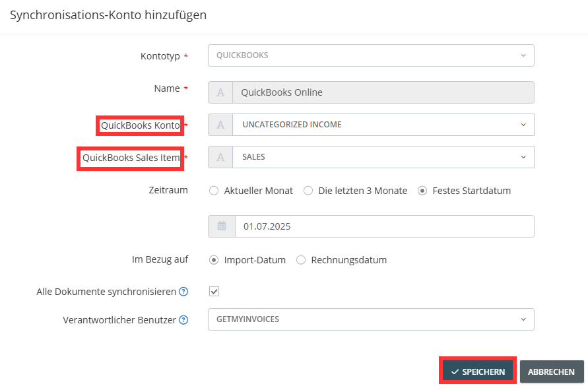
Task: Choose the Rechnungsdatum radio option
Action: (301, 260)
